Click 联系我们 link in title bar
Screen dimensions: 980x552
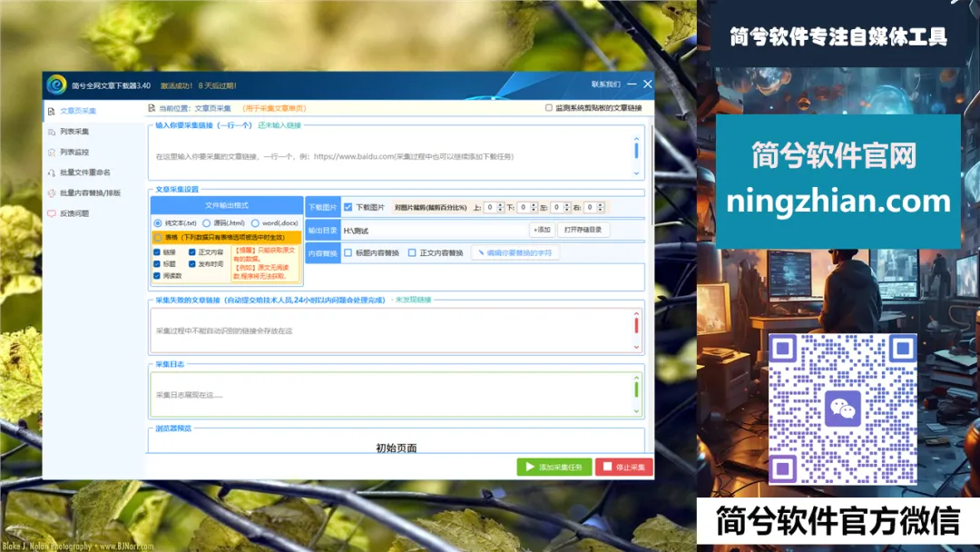(605, 84)
